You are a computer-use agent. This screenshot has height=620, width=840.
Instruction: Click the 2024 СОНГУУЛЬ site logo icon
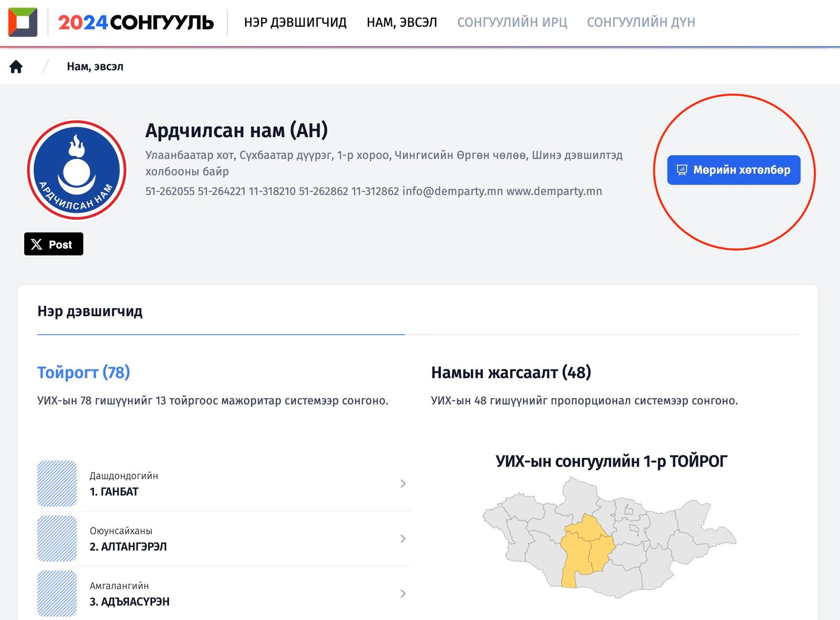point(22,22)
